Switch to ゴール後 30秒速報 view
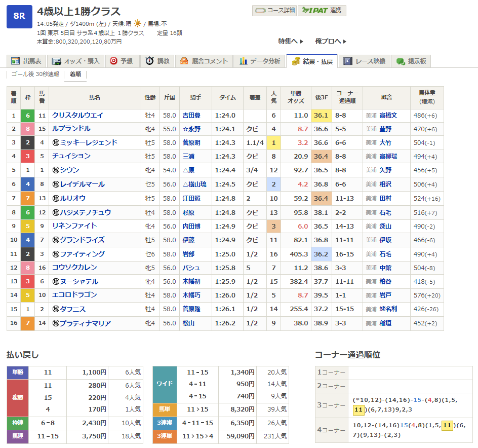This screenshot has height=448, width=478. (x=35, y=74)
